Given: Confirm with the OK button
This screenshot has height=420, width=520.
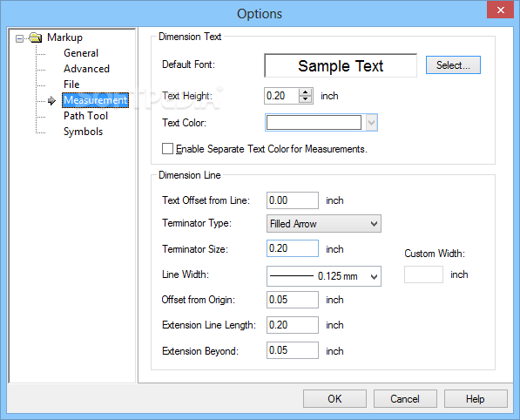Looking at the screenshot, I should click(x=334, y=399).
